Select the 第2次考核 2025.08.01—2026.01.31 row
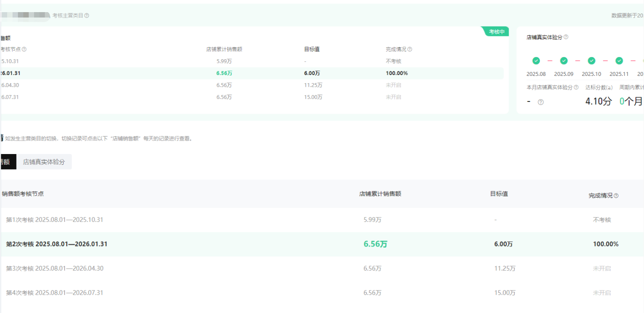 pyautogui.click(x=57, y=244)
